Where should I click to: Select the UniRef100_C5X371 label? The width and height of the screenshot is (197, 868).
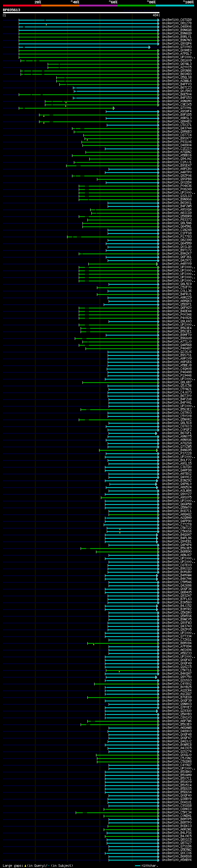[177, 125]
